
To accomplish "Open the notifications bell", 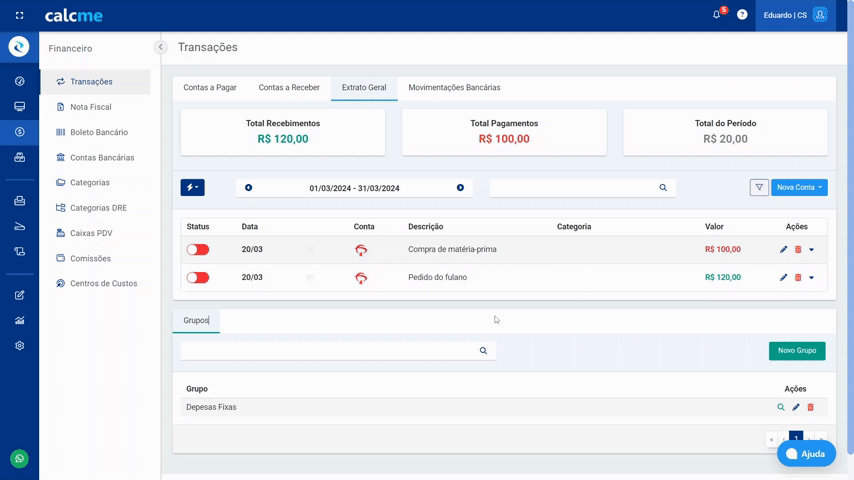I will pos(717,15).
